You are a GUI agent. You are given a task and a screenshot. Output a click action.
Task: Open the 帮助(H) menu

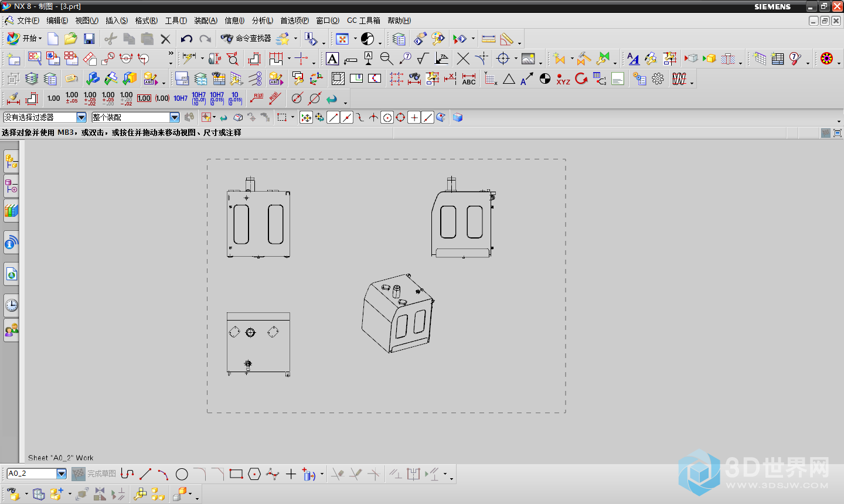click(x=399, y=21)
